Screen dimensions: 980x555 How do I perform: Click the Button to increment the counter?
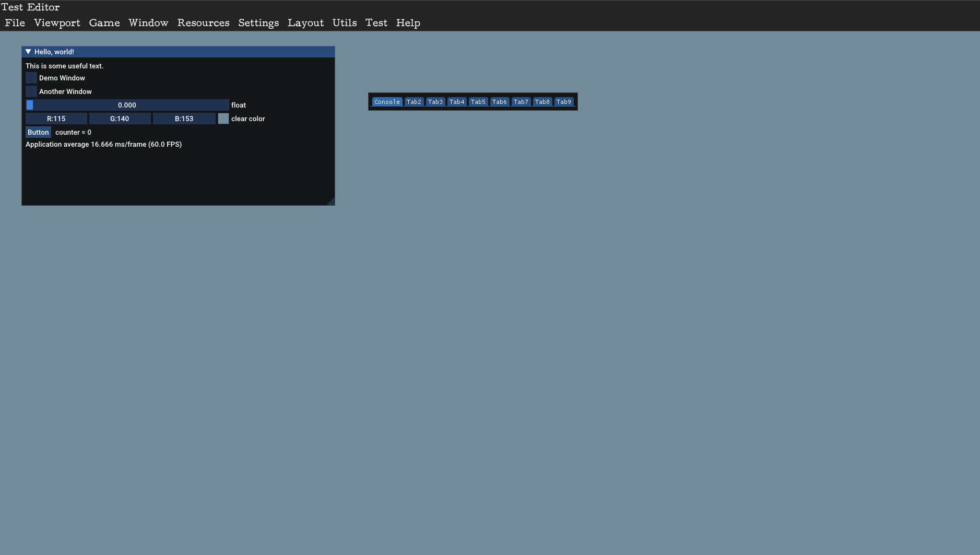38,132
